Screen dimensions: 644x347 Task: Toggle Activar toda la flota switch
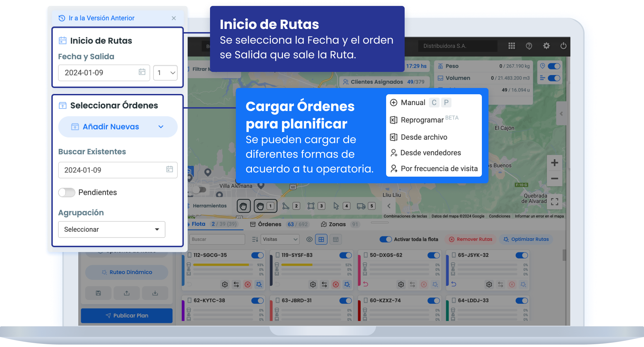tap(385, 239)
